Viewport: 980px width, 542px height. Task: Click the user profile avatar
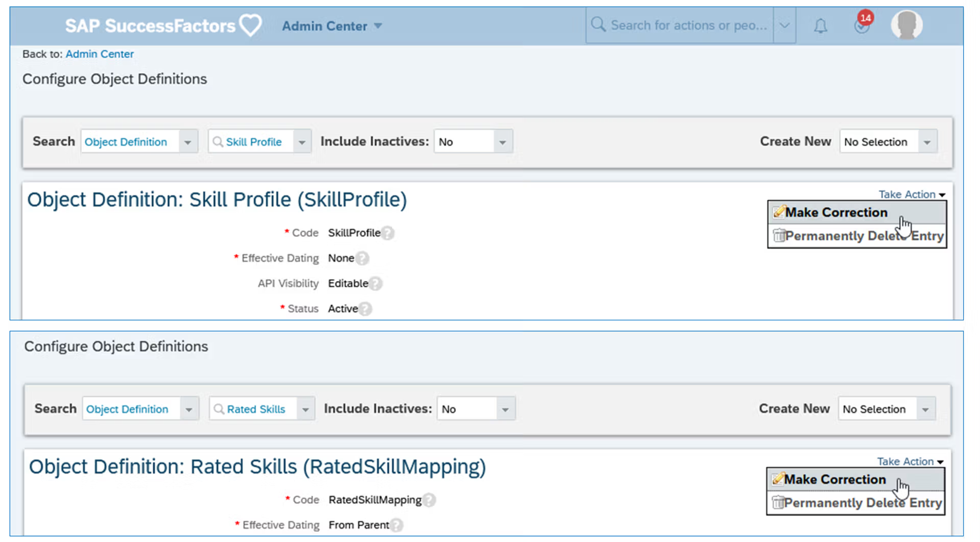click(x=906, y=25)
